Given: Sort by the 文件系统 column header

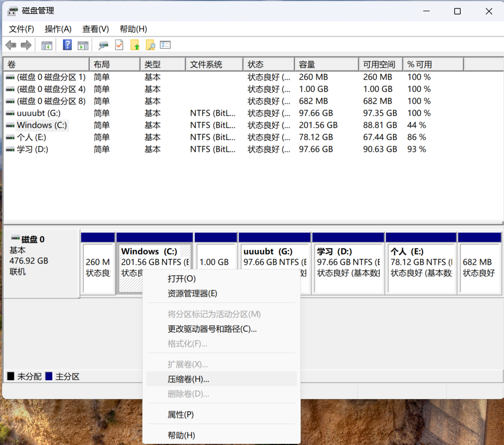Looking at the screenshot, I should (x=215, y=65).
